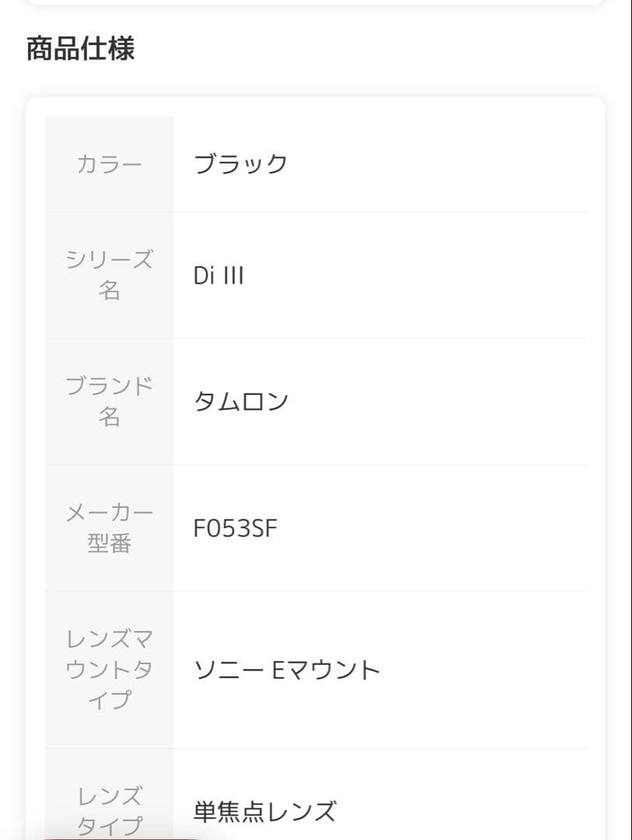Select the レンズマウントタイプ label cell

[x=109, y=669]
